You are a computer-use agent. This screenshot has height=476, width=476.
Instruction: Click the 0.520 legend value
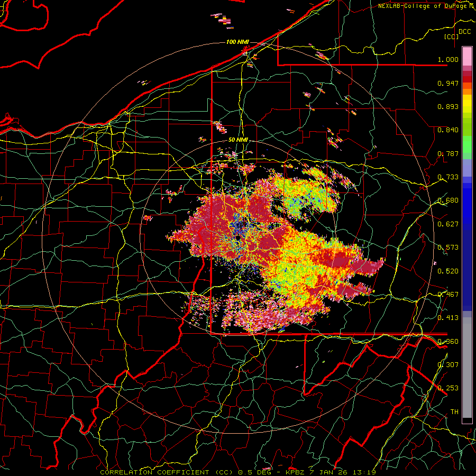pos(448,271)
